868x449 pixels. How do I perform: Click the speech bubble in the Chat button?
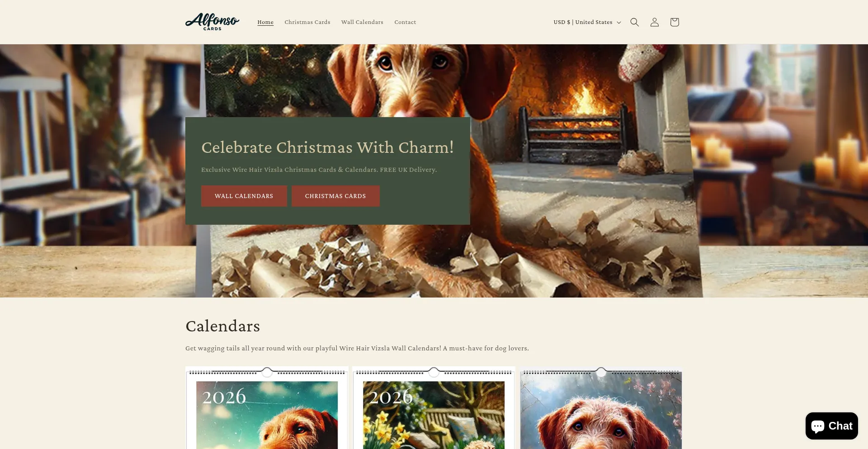[x=818, y=426]
